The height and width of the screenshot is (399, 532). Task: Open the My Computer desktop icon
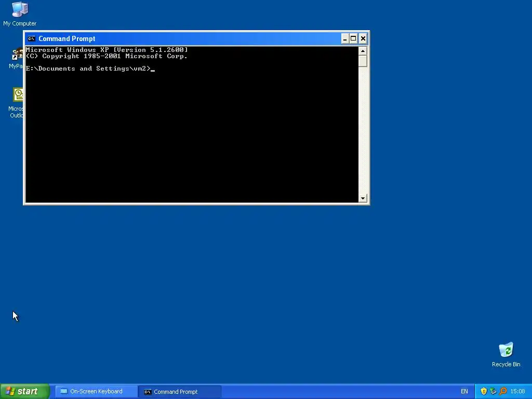(20, 14)
